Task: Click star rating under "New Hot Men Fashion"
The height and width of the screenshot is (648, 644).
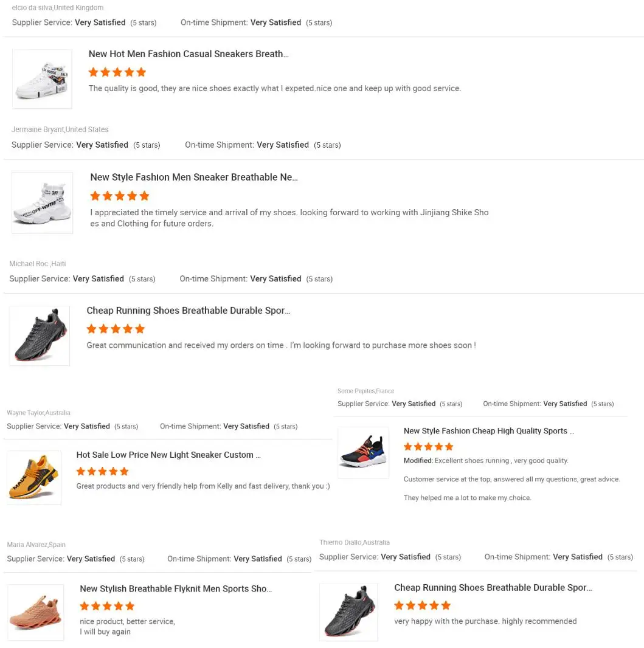Action: click(117, 72)
